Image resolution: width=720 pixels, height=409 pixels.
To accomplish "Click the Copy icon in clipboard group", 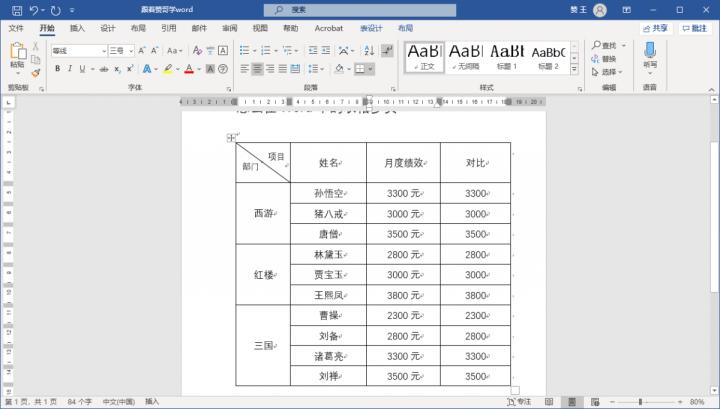I will 35,60.
